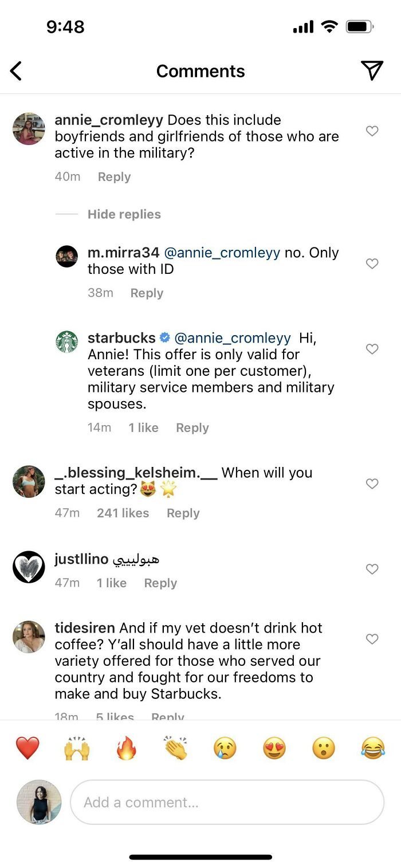This screenshot has width=401, height=868.
Task: Collapse replies via Hide replies
Action: 124,214
